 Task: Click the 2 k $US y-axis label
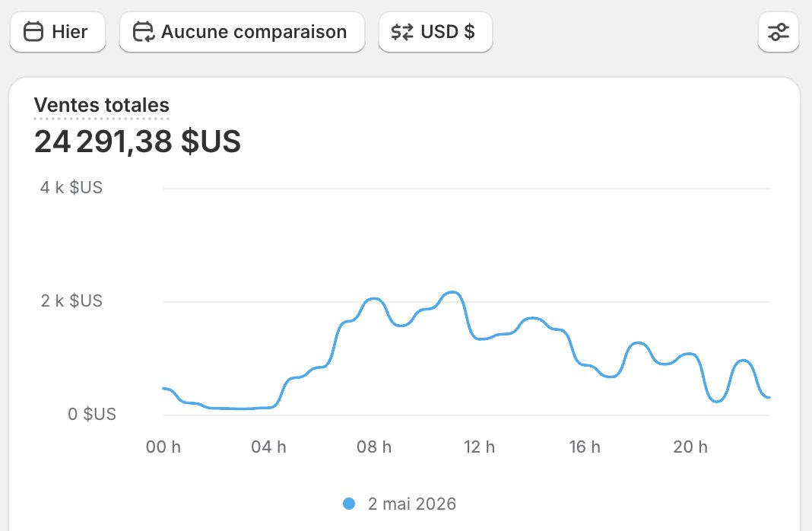click(71, 300)
